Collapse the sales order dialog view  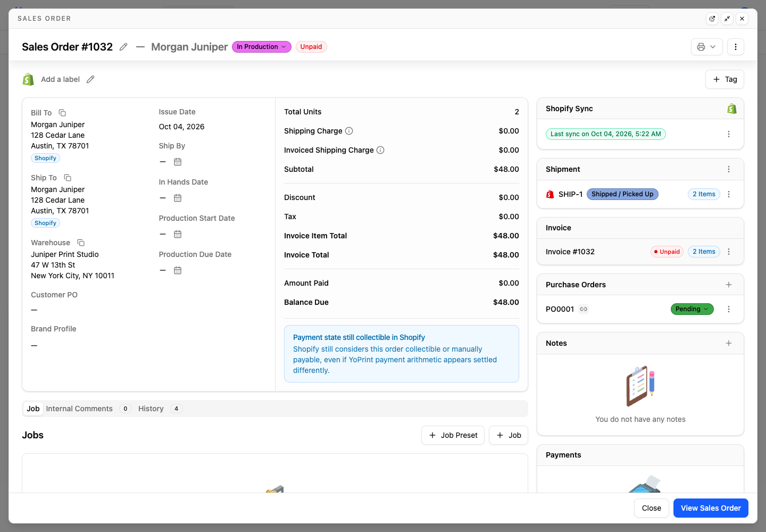pos(727,19)
